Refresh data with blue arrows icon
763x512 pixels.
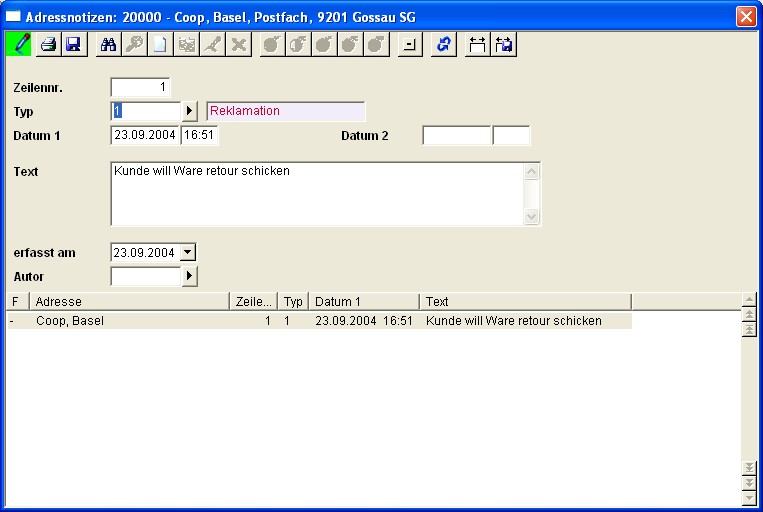[443, 44]
